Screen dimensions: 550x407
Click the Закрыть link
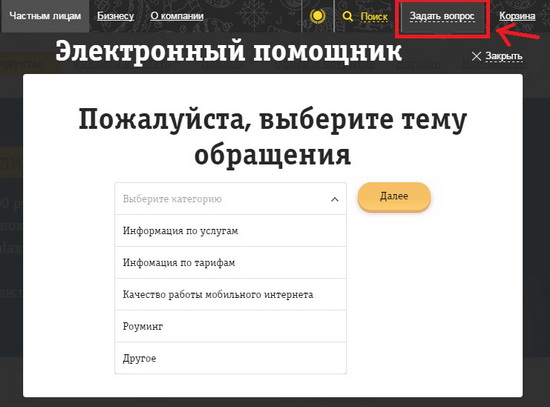(x=504, y=56)
